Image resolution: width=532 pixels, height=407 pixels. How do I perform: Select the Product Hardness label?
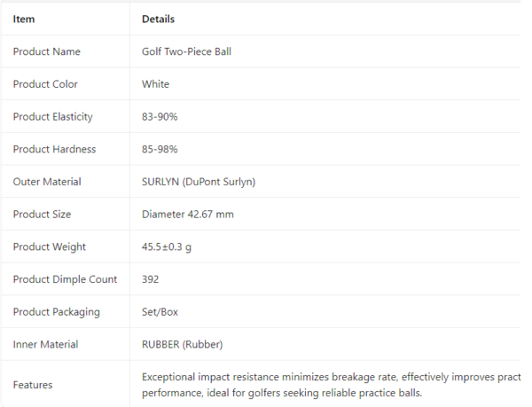(x=54, y=149)
